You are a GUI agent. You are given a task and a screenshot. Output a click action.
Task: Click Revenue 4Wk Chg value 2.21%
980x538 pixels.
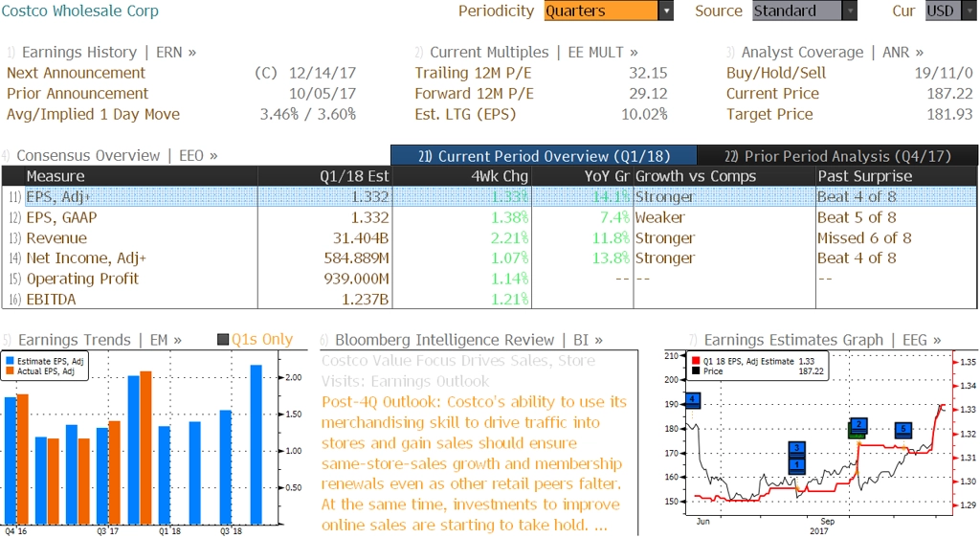click(x=509, y=238)
